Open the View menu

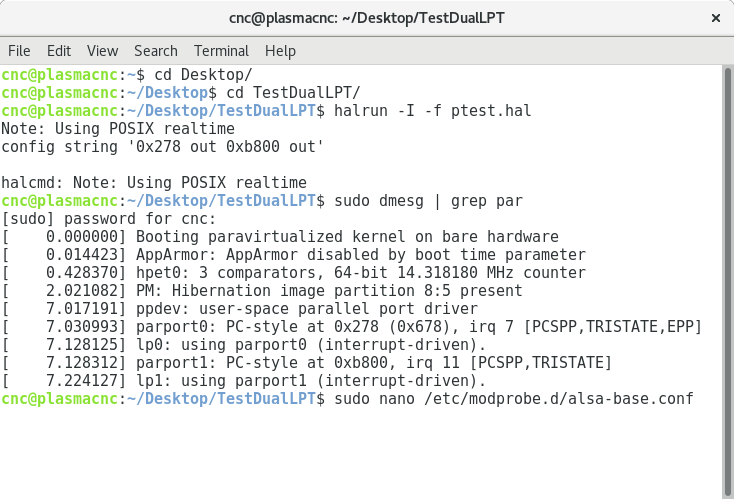click(103, 51)
